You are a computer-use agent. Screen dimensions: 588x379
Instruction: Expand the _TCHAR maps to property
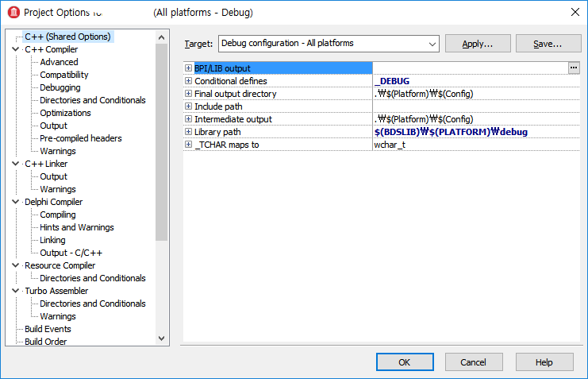pos(189,145)
